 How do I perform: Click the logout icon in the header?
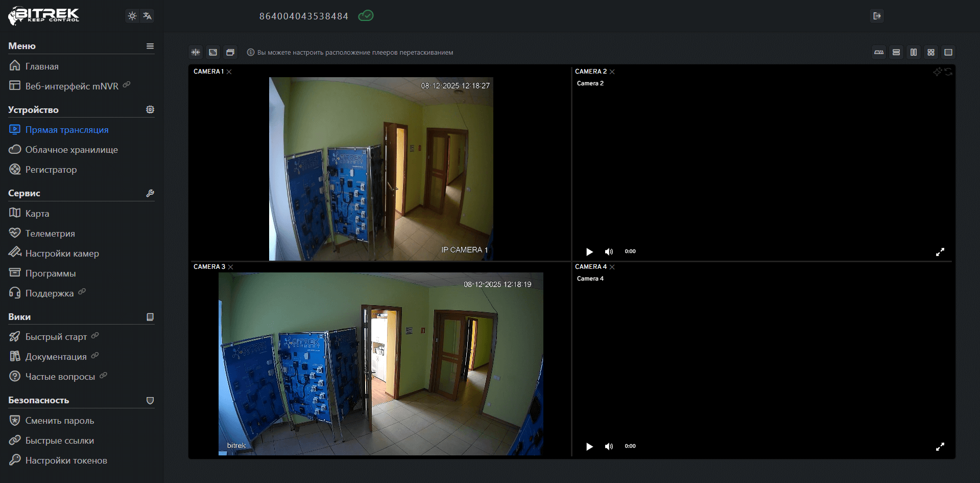[x=877, y=16]
